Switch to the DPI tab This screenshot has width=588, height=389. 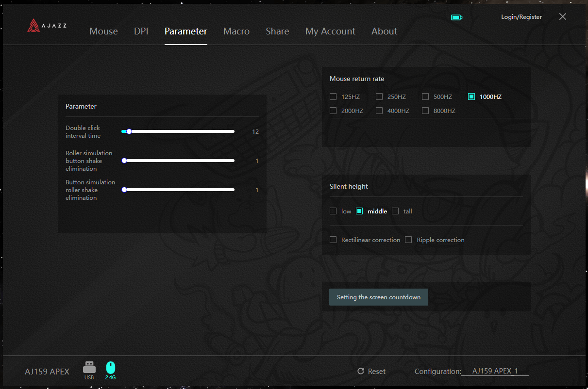(141, 31)
